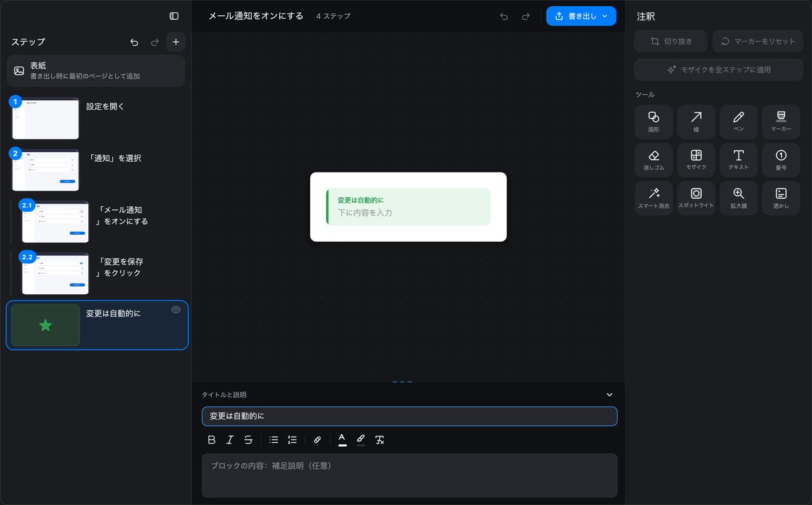Toggle bold formatting in description toolbar
Viewport: 812px width, 505px height.
point(212,440)
